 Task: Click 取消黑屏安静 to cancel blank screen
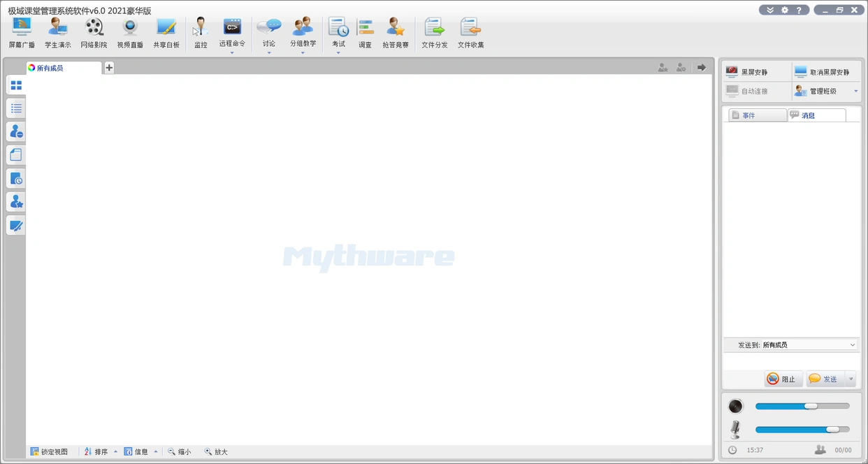825,72
